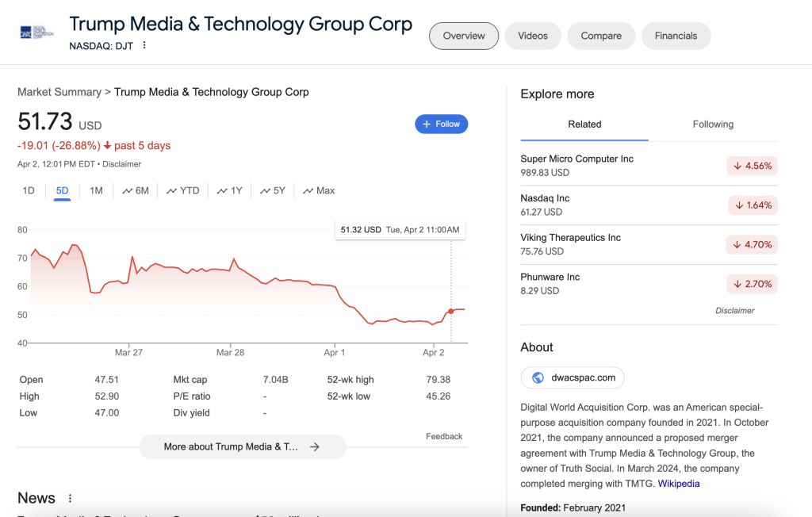Open the three-dot menu beside NASDAQ: DJT
This screenshot has width=812, height=517.
(144, 45)
